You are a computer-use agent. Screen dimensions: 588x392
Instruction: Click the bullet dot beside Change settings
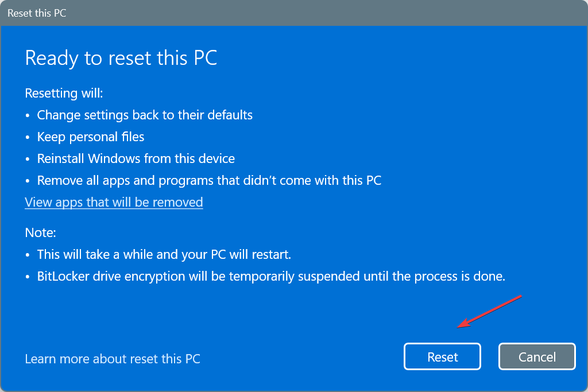pos(28,115)
